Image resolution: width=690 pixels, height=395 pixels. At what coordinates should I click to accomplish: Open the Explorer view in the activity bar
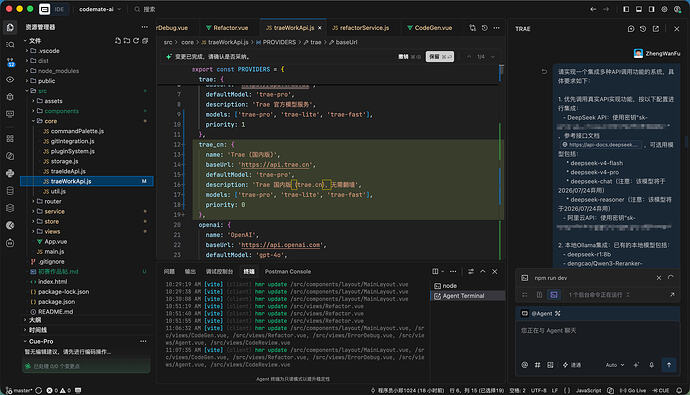coord(10,27)
